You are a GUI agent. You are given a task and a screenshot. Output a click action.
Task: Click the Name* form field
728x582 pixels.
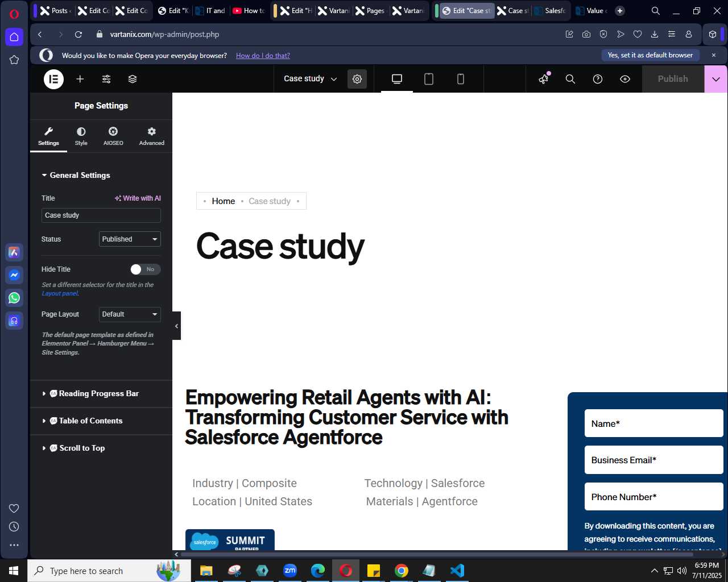click(654, 423)
